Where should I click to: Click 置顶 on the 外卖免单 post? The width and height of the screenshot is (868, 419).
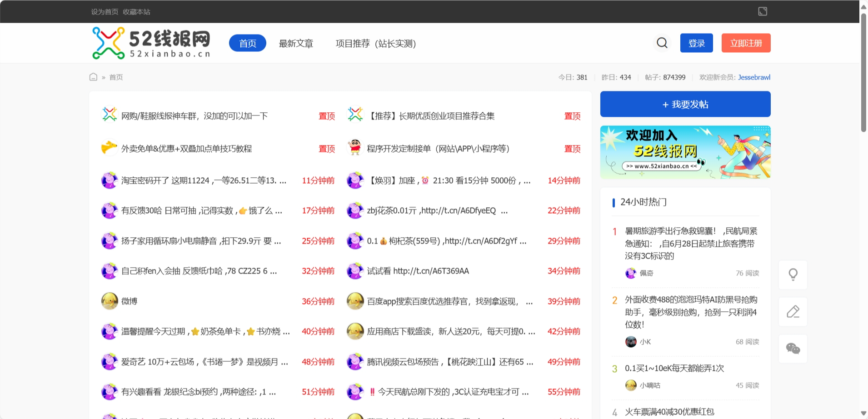(327, 149)
